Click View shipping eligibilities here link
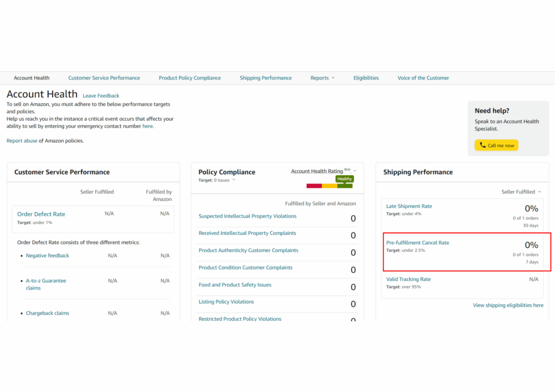Viewport: 555px width, 392px height. pos(508,305)
